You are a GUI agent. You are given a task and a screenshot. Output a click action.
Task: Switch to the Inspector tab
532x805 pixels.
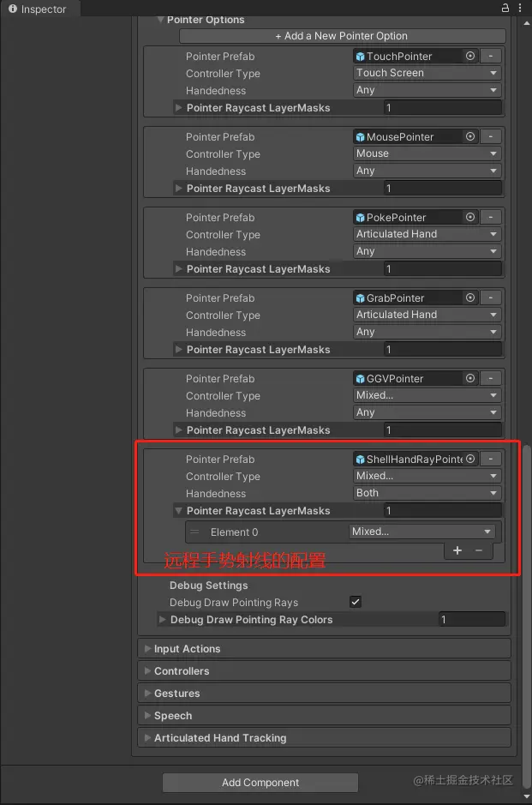pos(39,9)
